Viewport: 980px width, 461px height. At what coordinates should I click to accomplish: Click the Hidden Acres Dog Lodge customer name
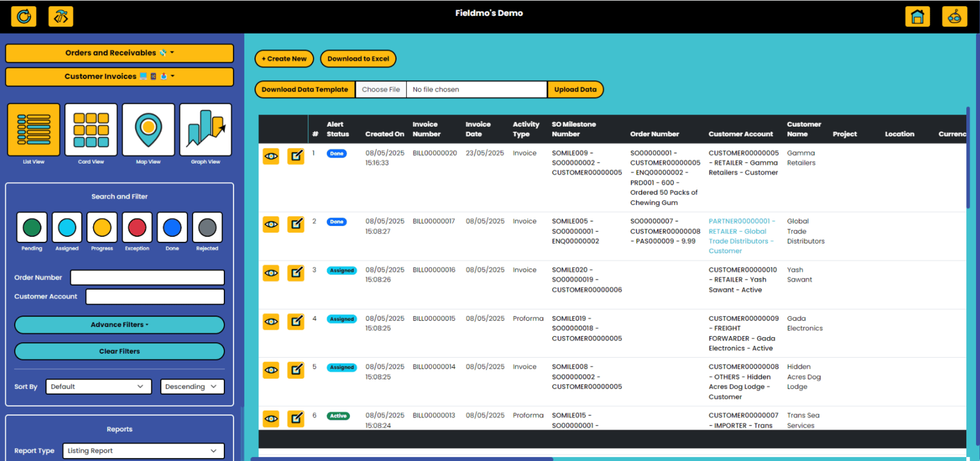(x=804, y=377)
